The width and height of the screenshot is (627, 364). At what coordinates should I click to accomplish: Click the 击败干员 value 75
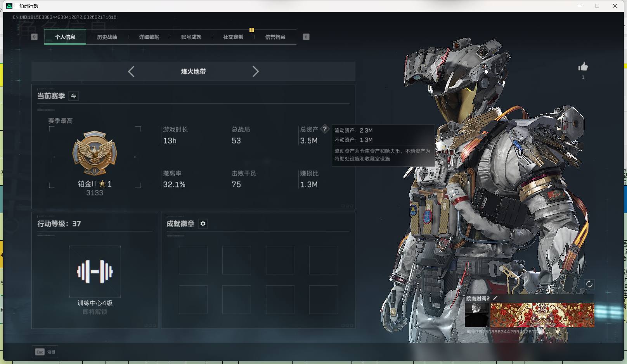point(236,185)
